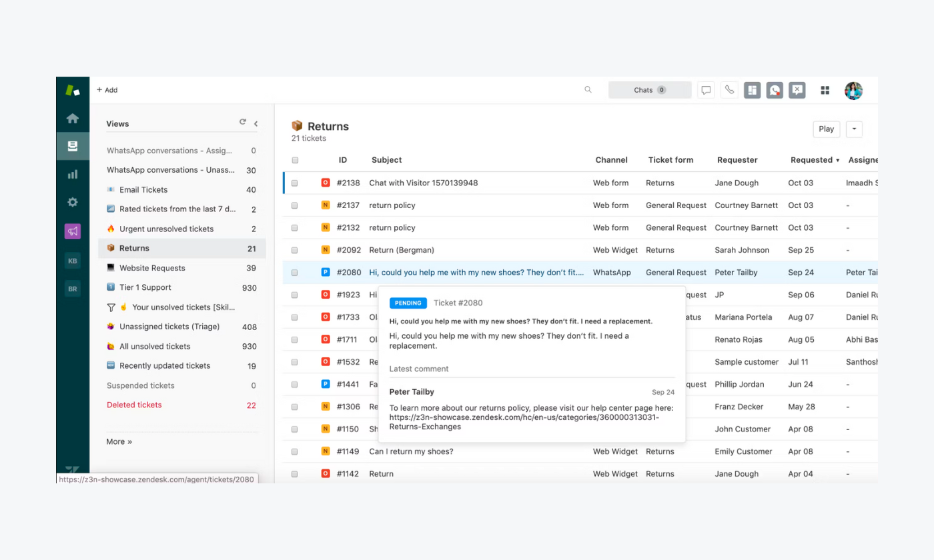
Task: Refresh the Views list
Action: (243, 123)
